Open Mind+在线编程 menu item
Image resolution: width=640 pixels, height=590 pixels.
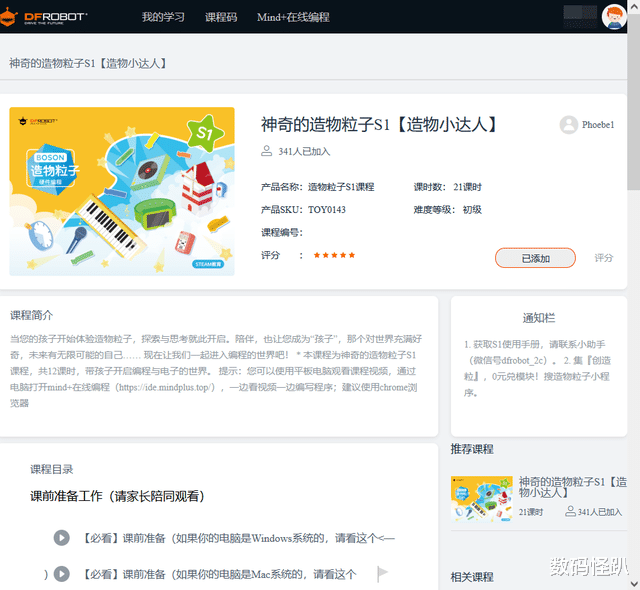pos(293,17)
